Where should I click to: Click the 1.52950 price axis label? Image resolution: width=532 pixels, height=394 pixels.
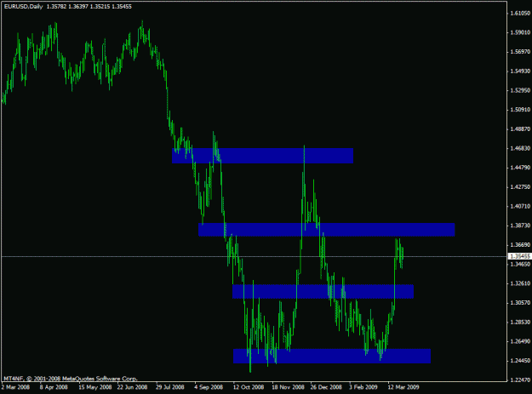pyautogui.click(x=520, y=90)
